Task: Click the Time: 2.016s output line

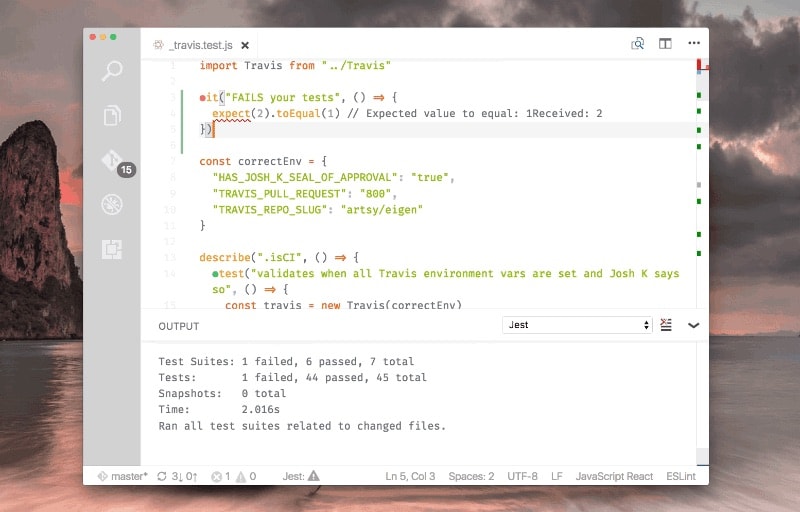Action: [219, 409]
